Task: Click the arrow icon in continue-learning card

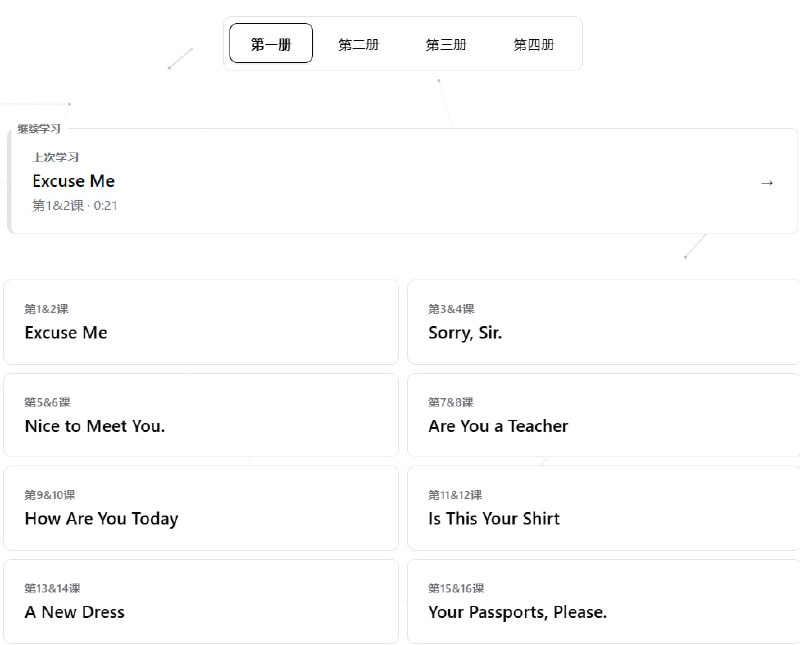Action: click(767, 182)
